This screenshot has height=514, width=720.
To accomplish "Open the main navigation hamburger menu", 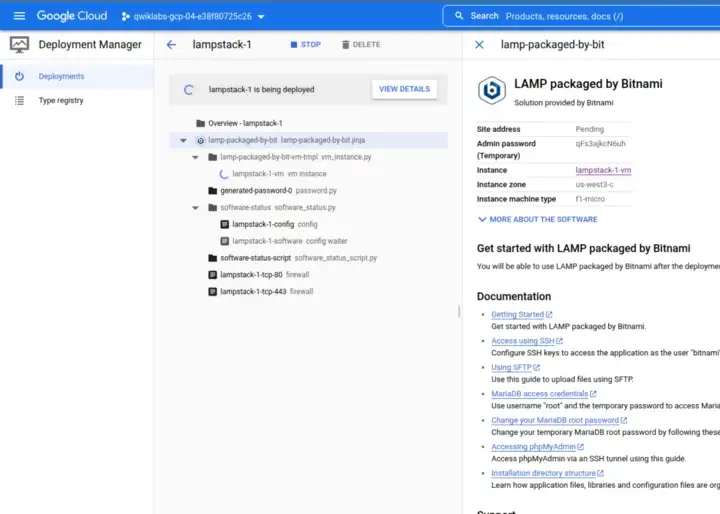I will click(x=19, y=16).
